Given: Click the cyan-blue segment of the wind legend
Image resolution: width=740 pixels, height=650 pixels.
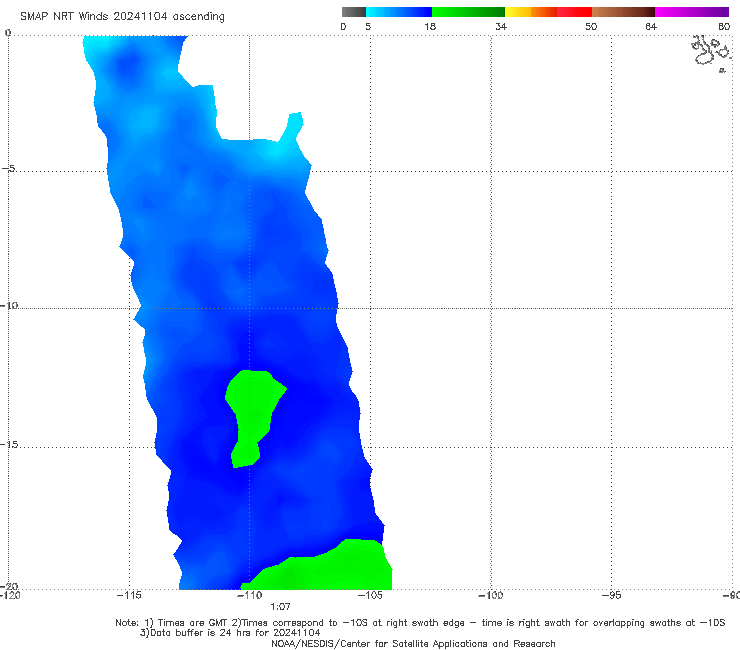Looking at the screenshot, I should [399, 12].
